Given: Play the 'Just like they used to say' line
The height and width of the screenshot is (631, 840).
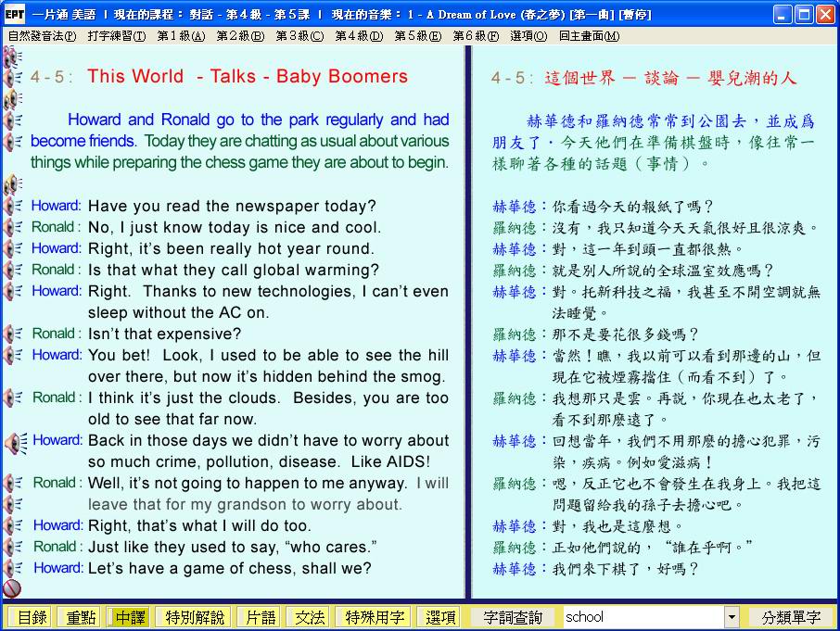Looking at the screenshot, I should 13,548.
